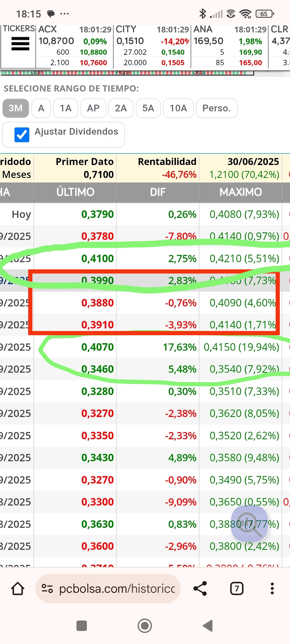Select the ÚLTIMO value 0,4070
This screenshot has height=644, width=290.
(98, 347)
